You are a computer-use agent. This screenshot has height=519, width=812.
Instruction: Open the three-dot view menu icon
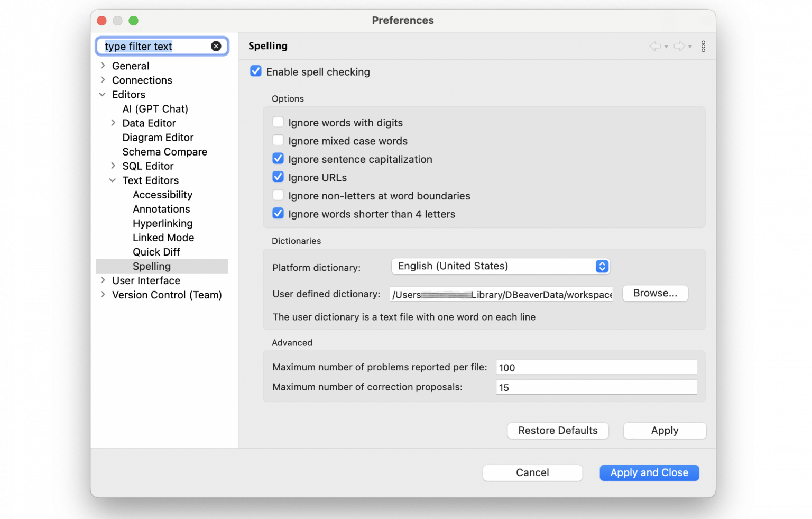coord(703,47)
